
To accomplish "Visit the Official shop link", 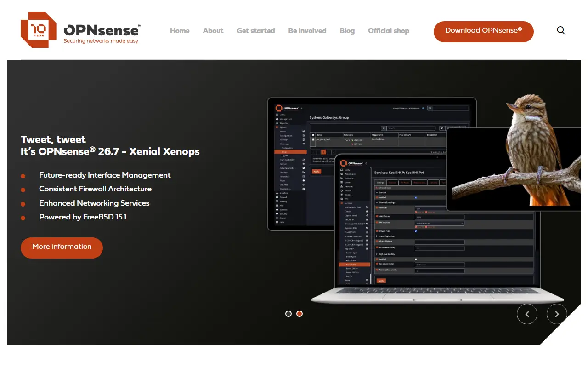I will click(389, 31).
